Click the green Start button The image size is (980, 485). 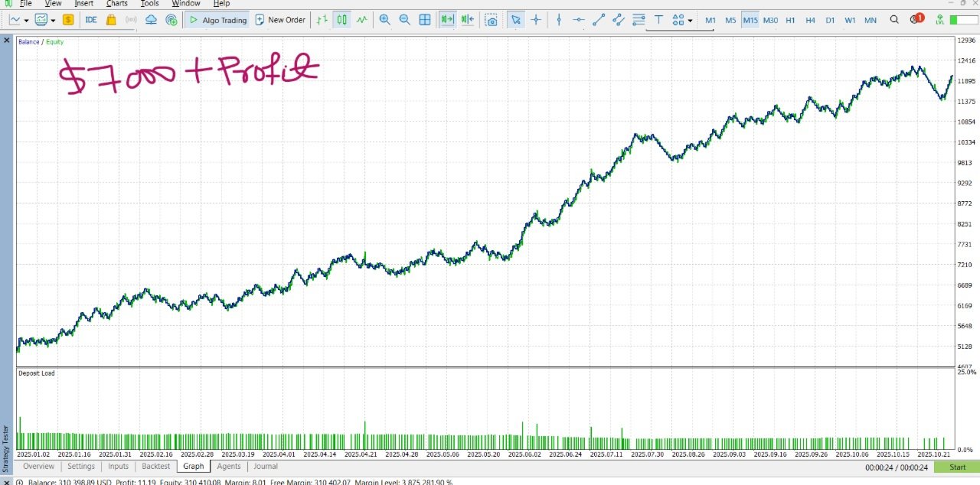coord(958,467)
